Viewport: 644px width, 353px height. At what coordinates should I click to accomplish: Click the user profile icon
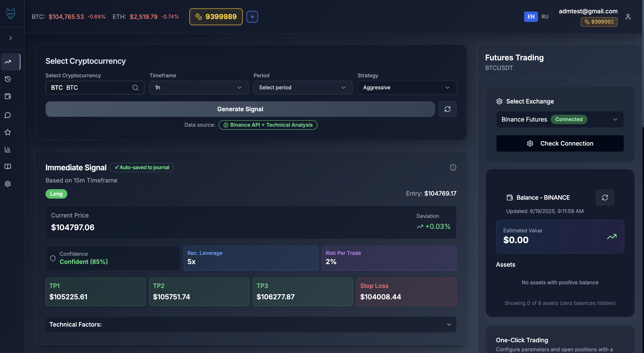[628, 17]
